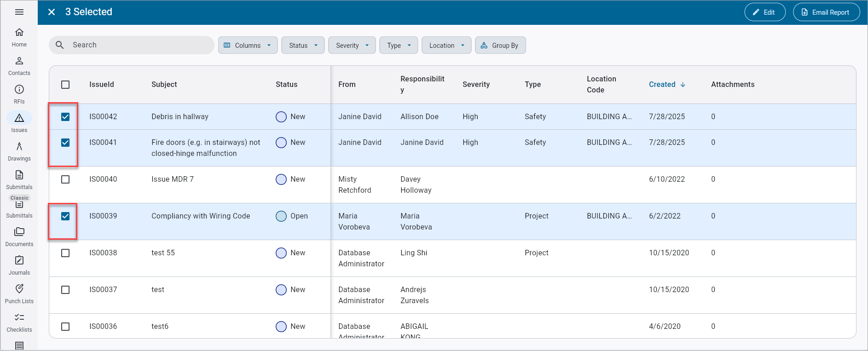Uncheck the IS00041 row checkbox
Screen dimensions: 868x351
[65, 143]
